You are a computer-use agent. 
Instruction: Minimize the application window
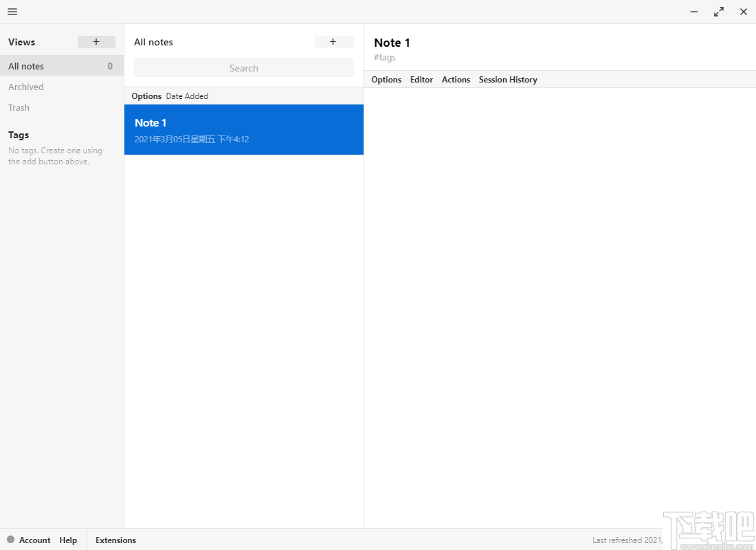point(694,12)
